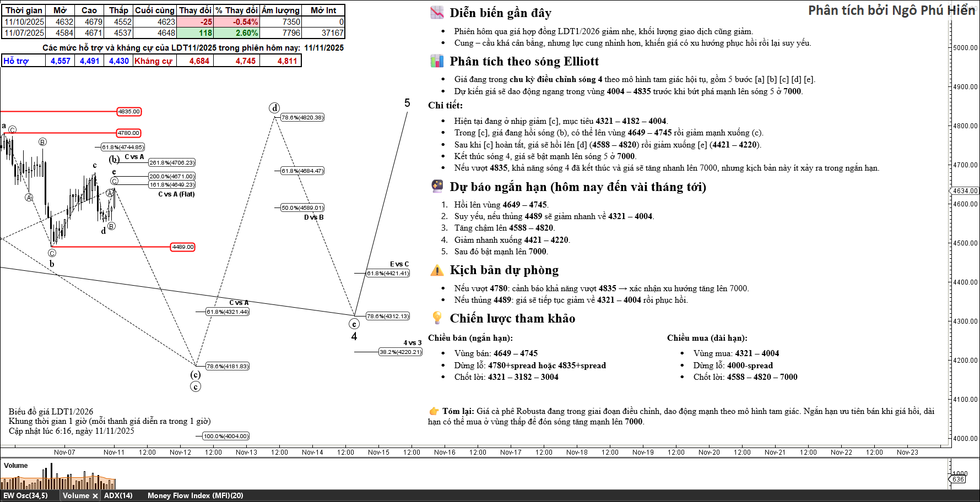Click the pointing hand icon before Tóm lại

434,411
